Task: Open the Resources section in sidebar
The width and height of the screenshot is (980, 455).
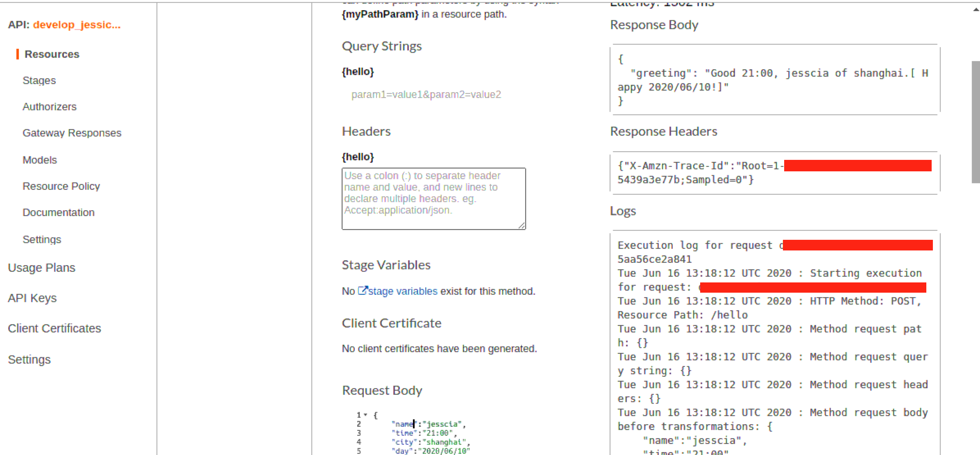Action: (x=52, y=54)
